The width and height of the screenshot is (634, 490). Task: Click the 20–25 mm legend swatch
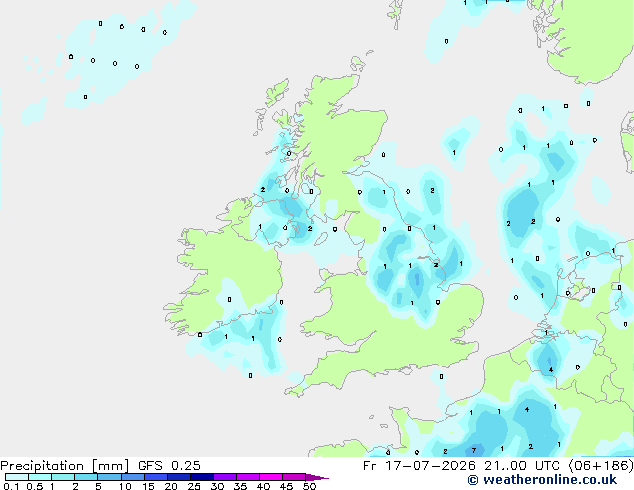(179, 477)
